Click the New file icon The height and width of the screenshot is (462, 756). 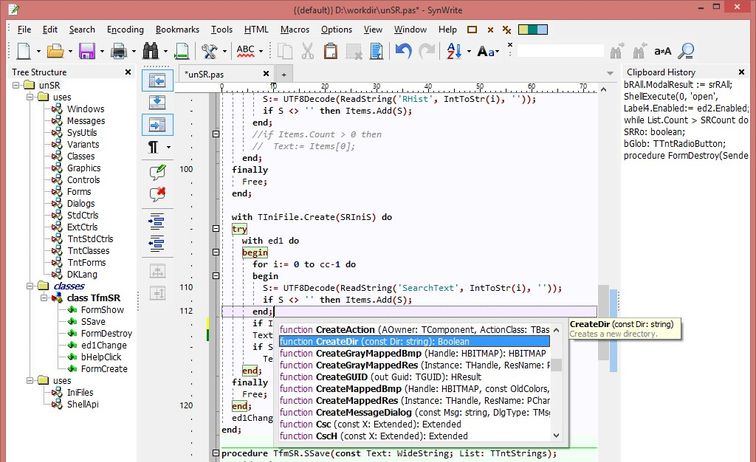(x=24, y=51)
